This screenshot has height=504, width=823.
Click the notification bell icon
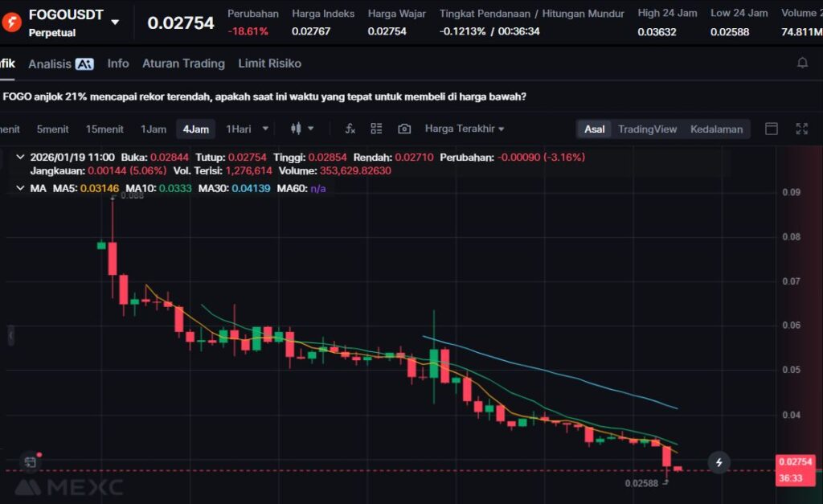[802, 63]
